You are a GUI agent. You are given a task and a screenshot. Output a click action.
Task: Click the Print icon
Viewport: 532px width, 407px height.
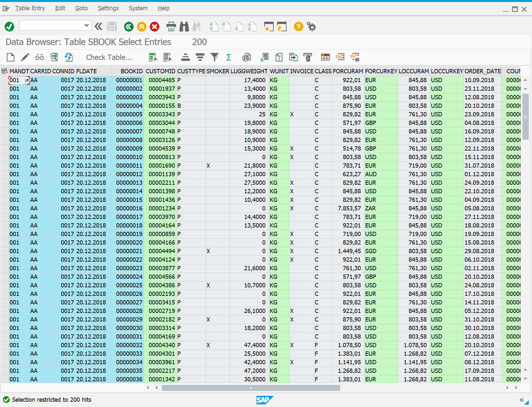pos(171,27)
